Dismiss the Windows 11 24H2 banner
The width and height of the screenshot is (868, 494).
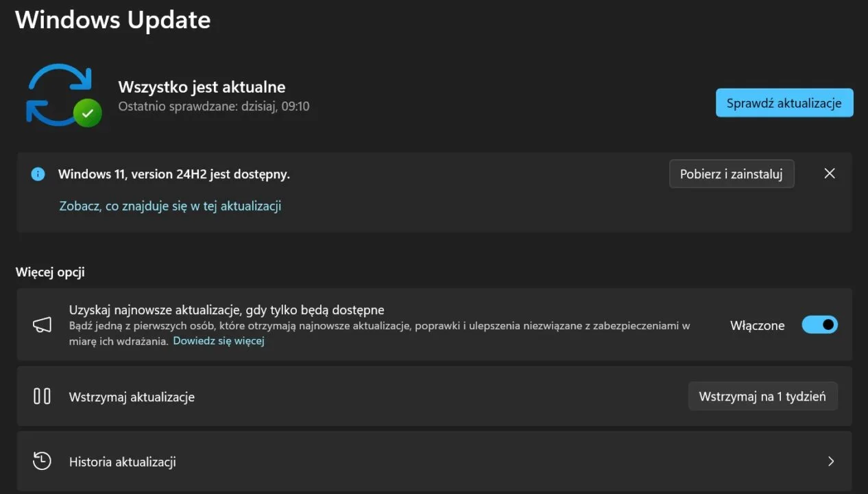(829, 174)
